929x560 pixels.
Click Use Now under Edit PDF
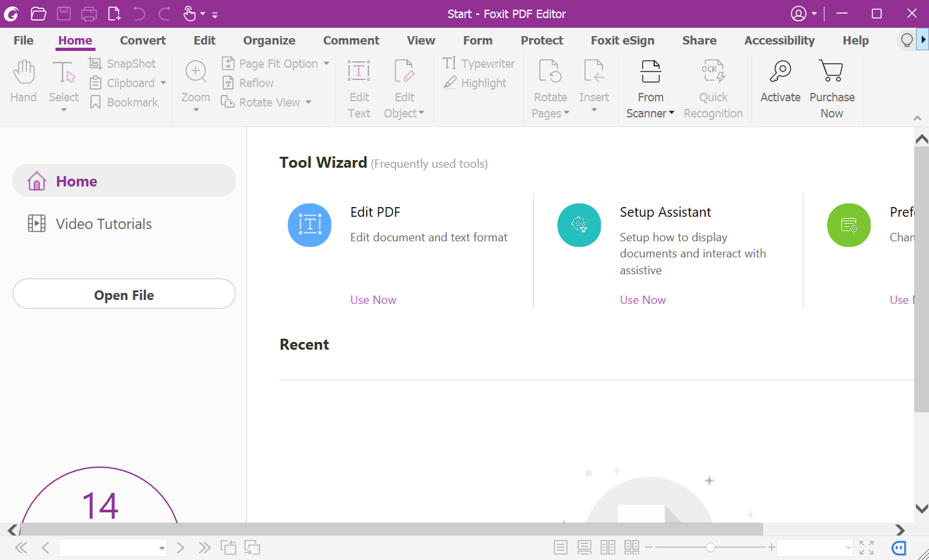[374, 300]
